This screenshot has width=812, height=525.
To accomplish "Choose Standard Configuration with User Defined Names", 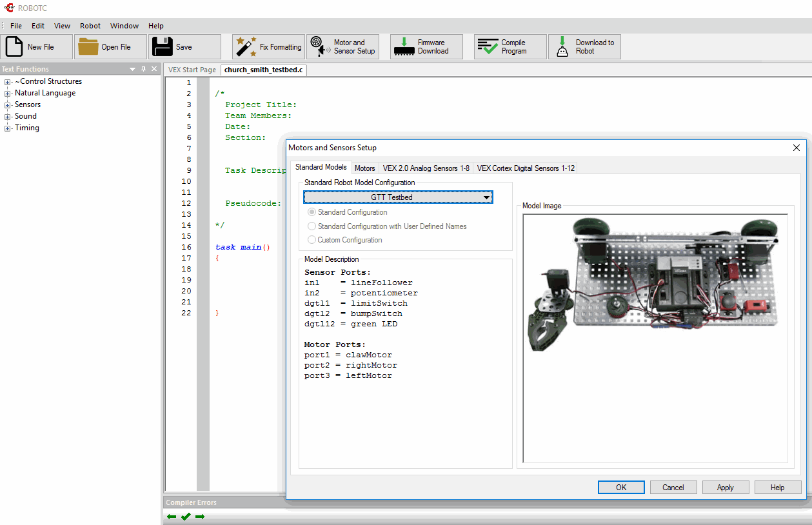I will [312, 226].
